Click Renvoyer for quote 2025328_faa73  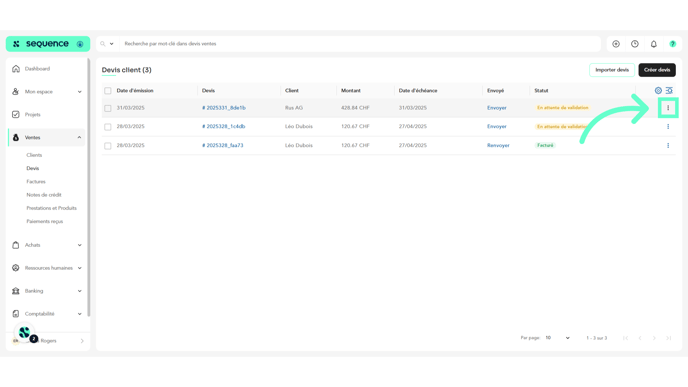click(x=498, y=145)
